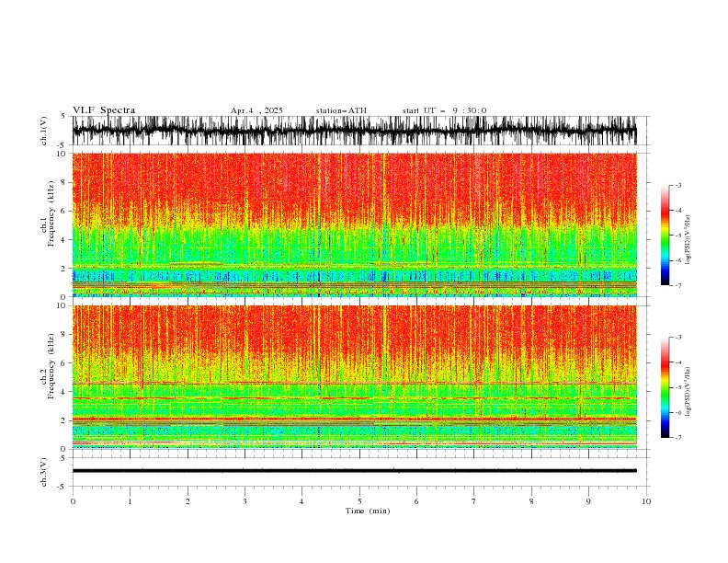
Task: Click the "ch.3(V)" axis label
Action: tap(44, 472)
